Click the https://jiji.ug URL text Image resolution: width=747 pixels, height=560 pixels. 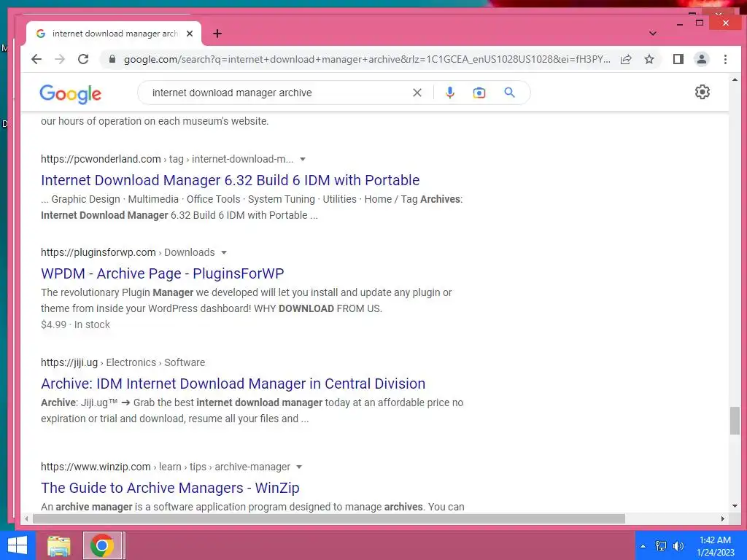click(69, 362)
